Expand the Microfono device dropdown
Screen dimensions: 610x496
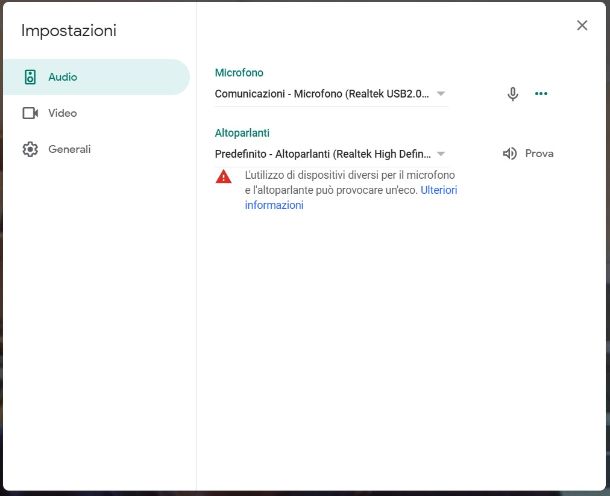pyautogui.click(x=331, y=94)
